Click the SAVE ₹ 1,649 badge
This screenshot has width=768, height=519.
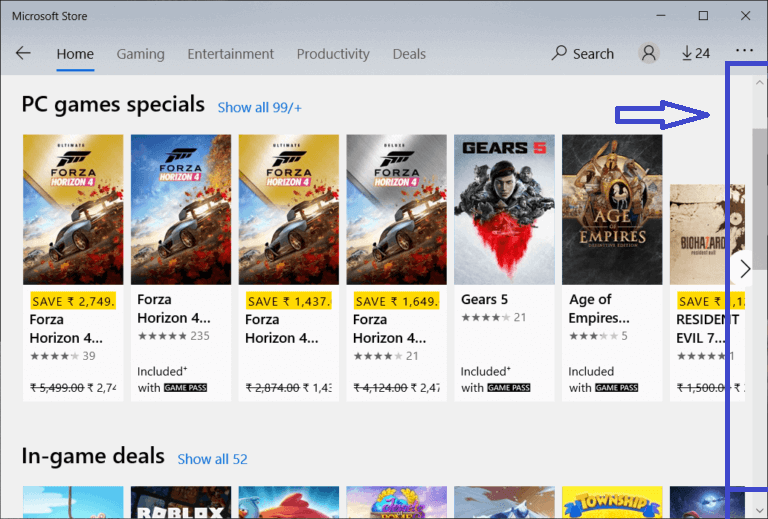(x=396, y=301)
